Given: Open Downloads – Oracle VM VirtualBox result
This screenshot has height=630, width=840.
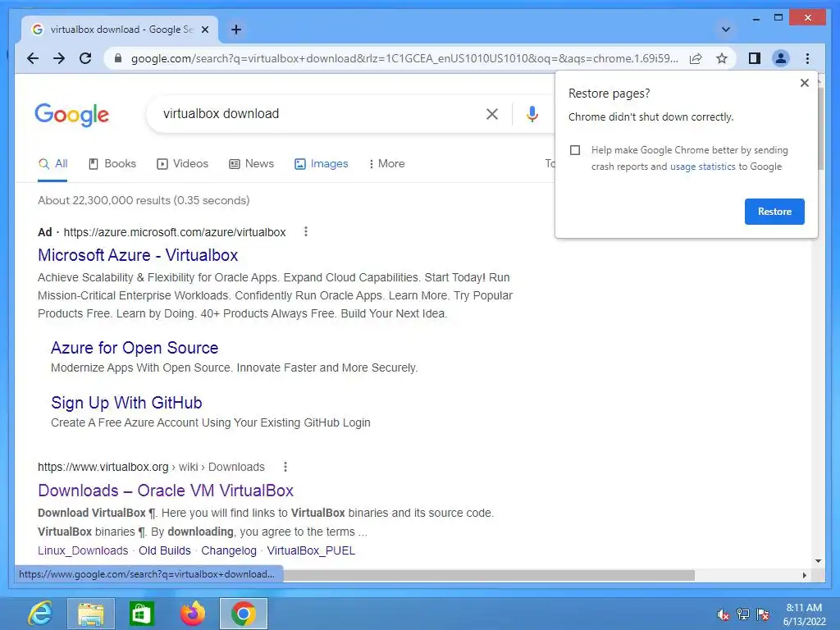Looking at the screenshot, I should pyautogui.click(x=166, y=491).
